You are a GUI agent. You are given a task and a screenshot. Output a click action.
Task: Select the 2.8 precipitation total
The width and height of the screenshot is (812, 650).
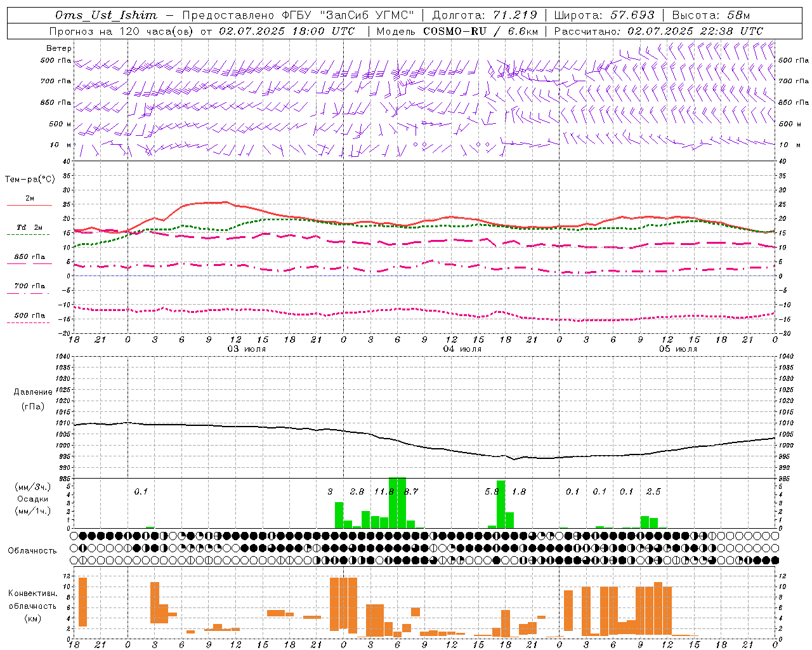tap(357, 492)
